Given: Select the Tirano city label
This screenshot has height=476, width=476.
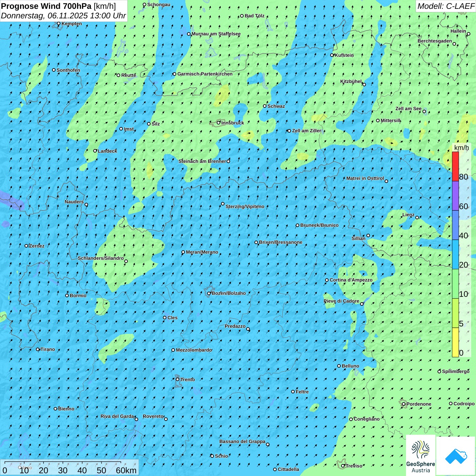Looking at the screenshot, I should click(48, 349).
